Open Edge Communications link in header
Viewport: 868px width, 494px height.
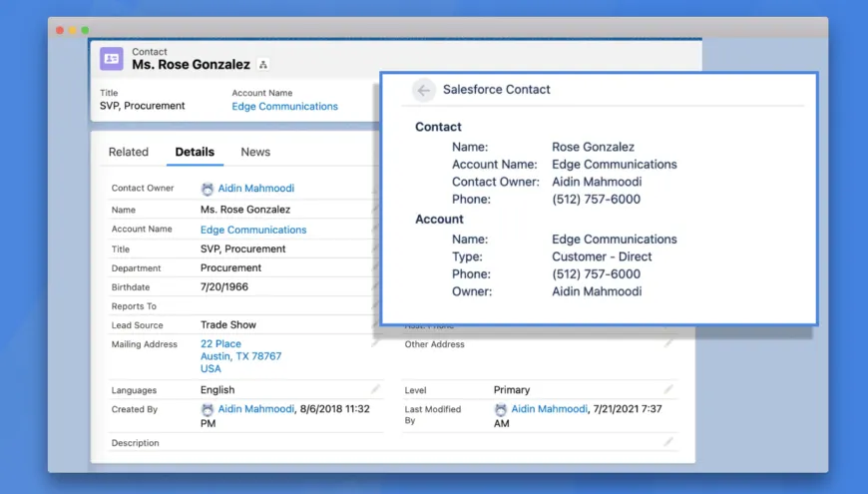[x=284, y=106]
